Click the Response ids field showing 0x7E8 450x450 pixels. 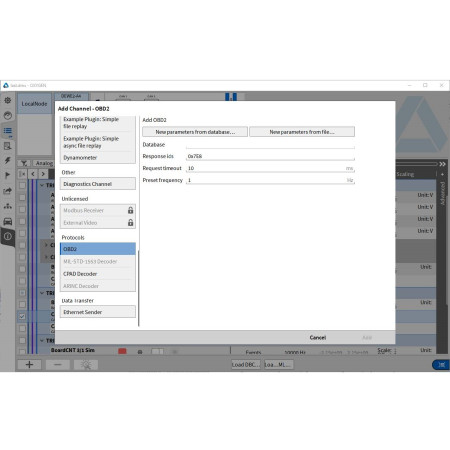click(x=270, y=156)
